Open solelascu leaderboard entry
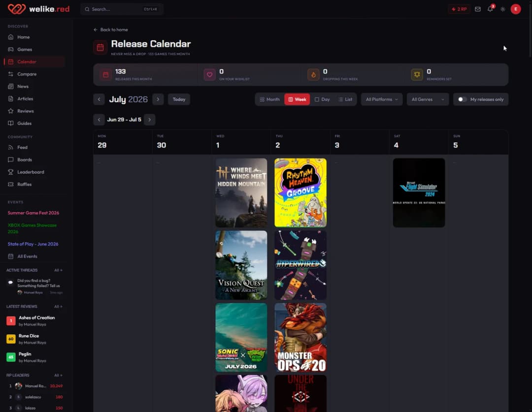 [x=35, y=397]
